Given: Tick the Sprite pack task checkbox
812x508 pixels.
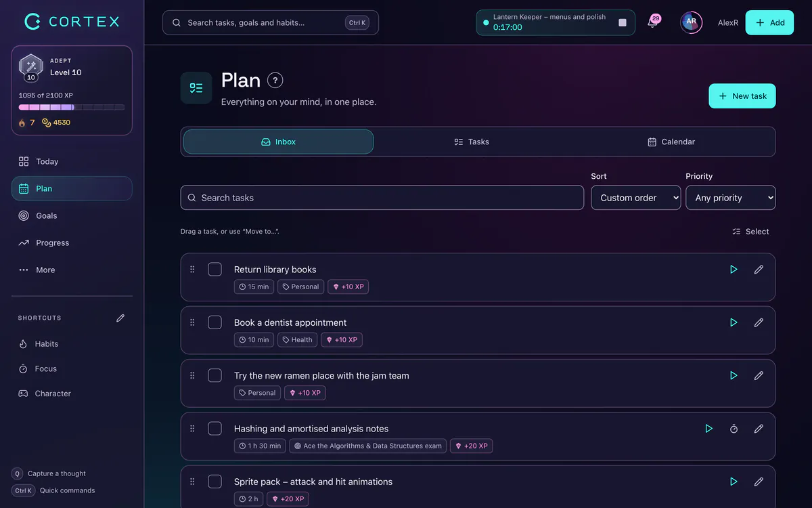Looking at the screenshot, I should click(215, 482).
